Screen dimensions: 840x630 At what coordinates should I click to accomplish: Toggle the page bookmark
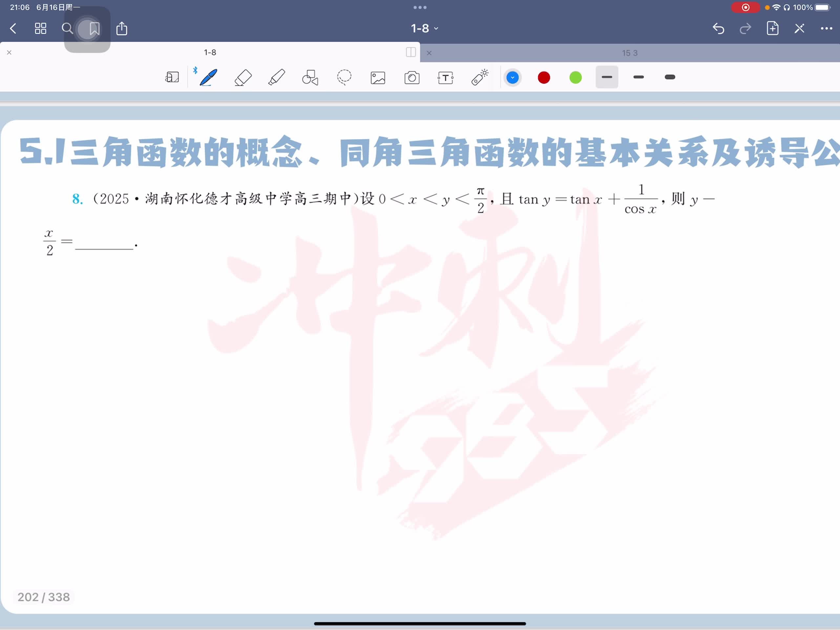tap(94, 29)
